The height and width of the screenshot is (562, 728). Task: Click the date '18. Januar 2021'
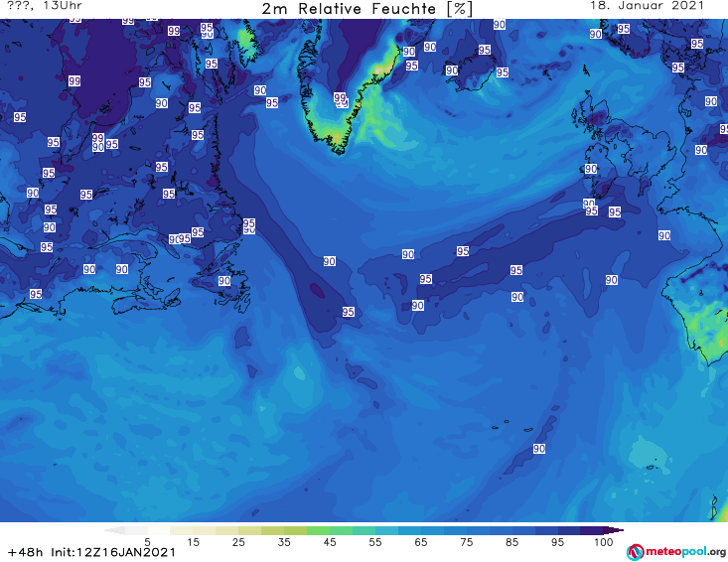click(x=647, y=6)
